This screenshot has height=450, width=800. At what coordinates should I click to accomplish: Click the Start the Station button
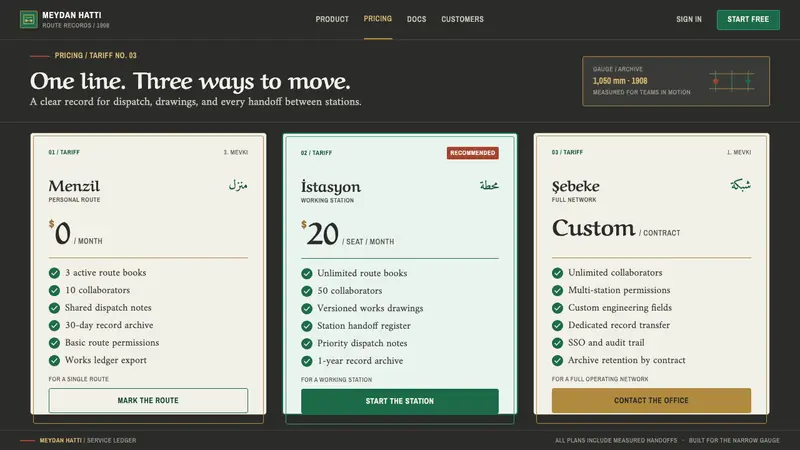pos(399,401)
